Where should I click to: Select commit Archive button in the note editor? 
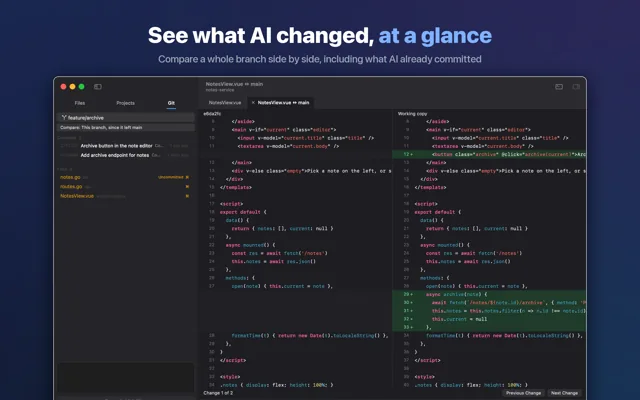124,146
